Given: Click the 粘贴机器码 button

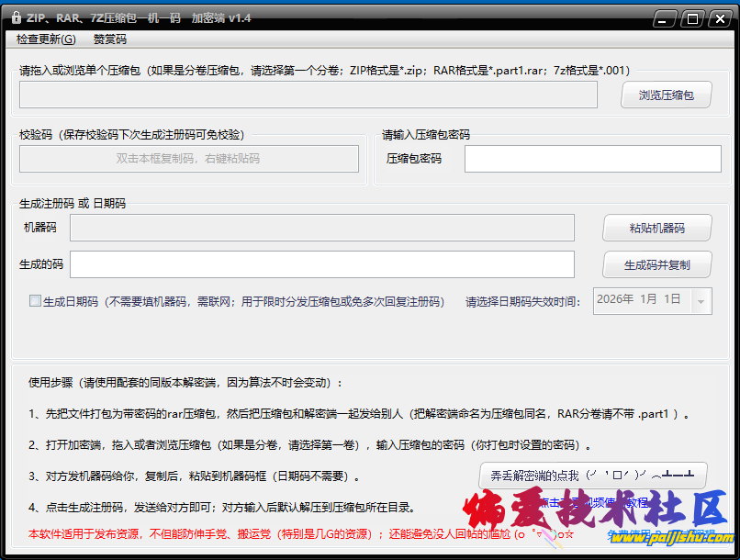Looking at the screenshot, I should point(659,228).
